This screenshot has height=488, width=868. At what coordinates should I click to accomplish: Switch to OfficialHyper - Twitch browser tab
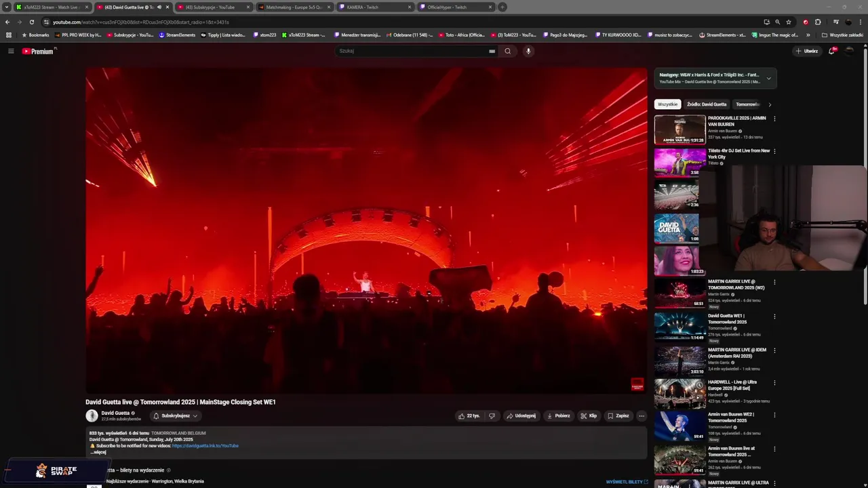456,7
